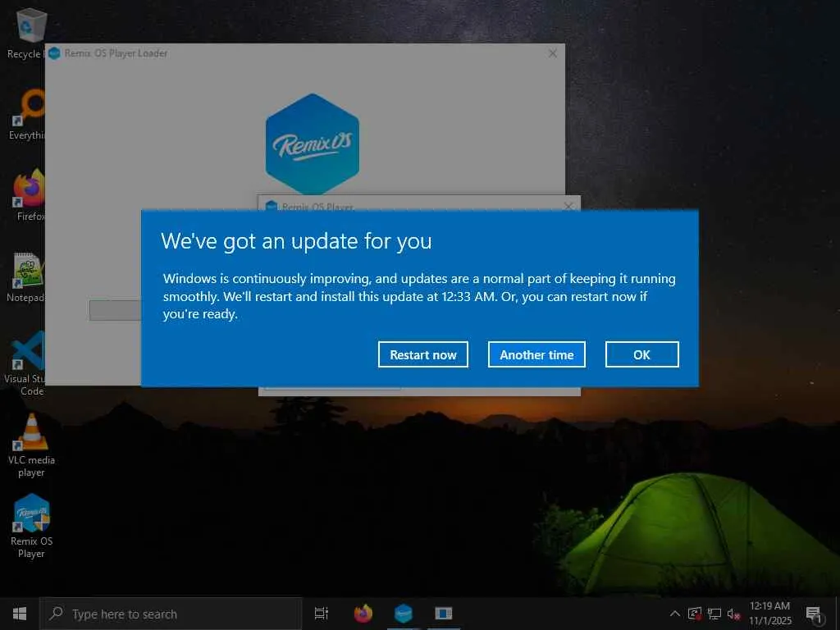The height and width of the screenshot is (630, 840).
Task: Open VLC media player desktop icon
Action: pyautogui.click(x=31, y=445)
